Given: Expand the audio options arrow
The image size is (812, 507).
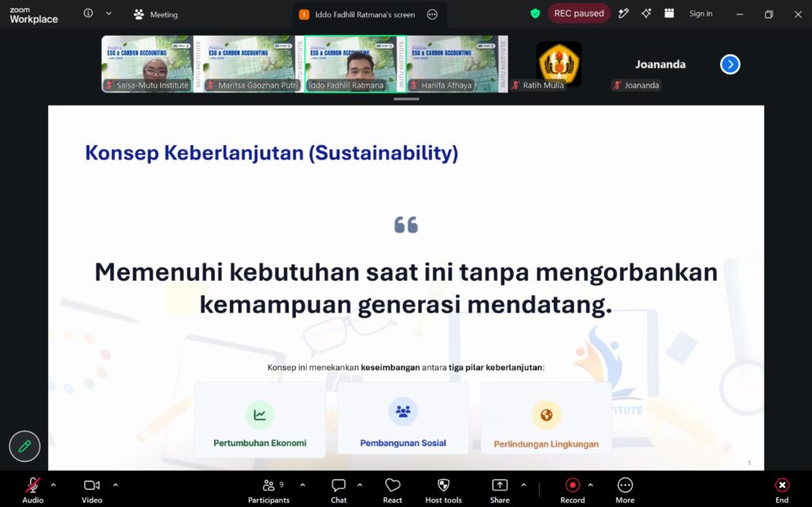Looking at the screenshot, I should pos(53,486).
